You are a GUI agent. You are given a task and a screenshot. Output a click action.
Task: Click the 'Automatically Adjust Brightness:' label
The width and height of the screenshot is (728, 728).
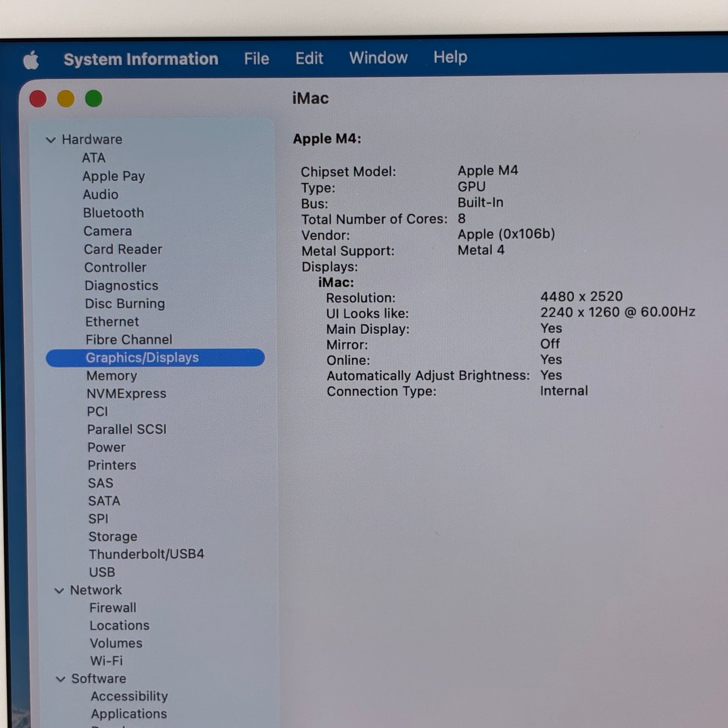point(428,376)
